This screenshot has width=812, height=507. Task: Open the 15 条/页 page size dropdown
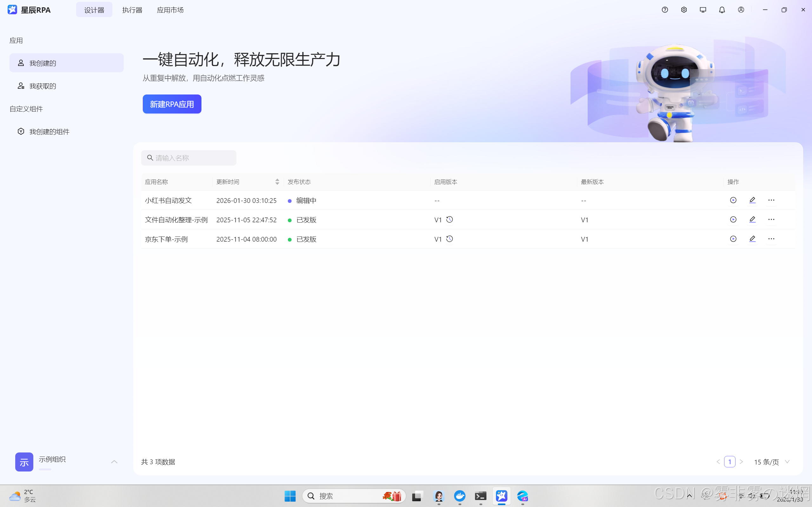pos(772,462)
